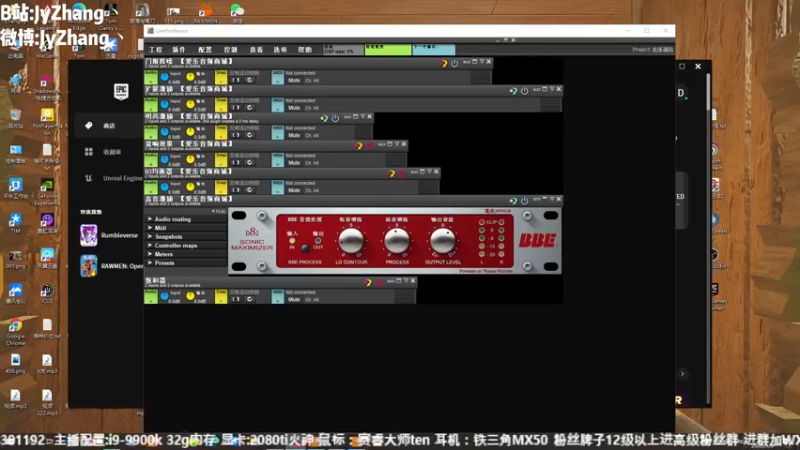Click yellow Snap button on 明亮激励 strip

(221, 132)
